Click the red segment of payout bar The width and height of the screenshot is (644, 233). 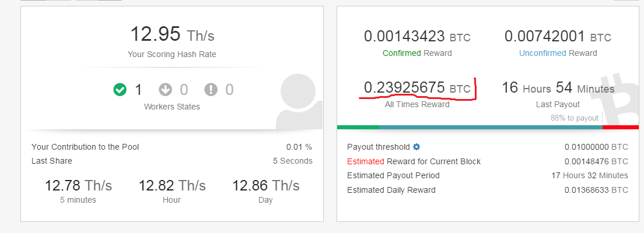point(621,128)
